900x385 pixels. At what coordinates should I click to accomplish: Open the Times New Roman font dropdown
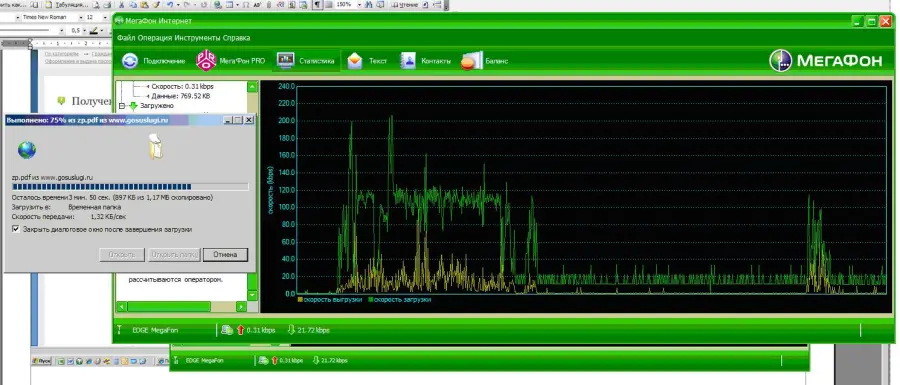click(x=81, y=18)
